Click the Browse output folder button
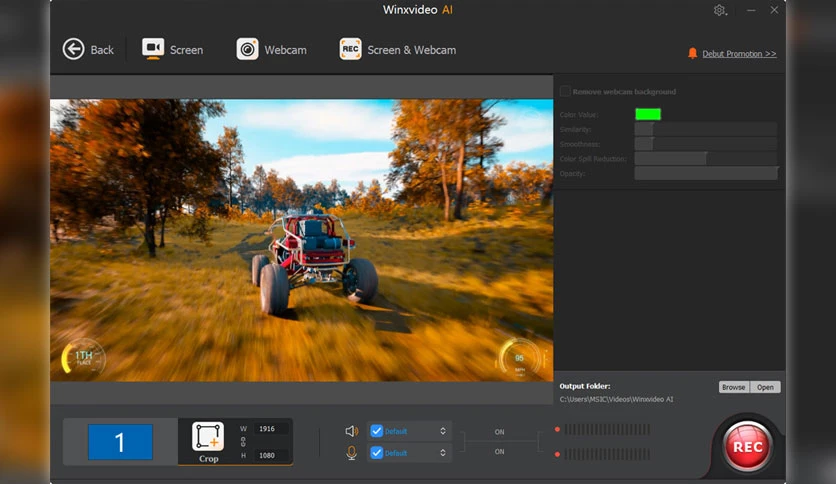The image size is (836, 484). 734,387
